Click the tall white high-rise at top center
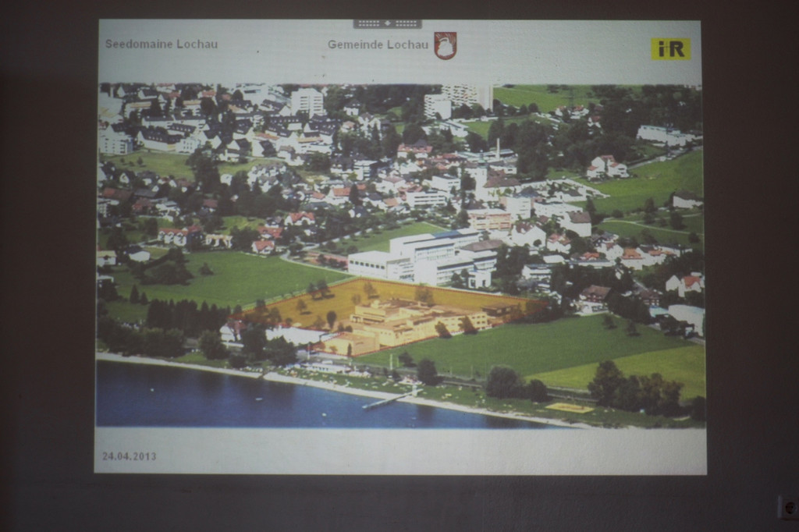The height and width of the screenshot is (532, 799). pos(307,101)
